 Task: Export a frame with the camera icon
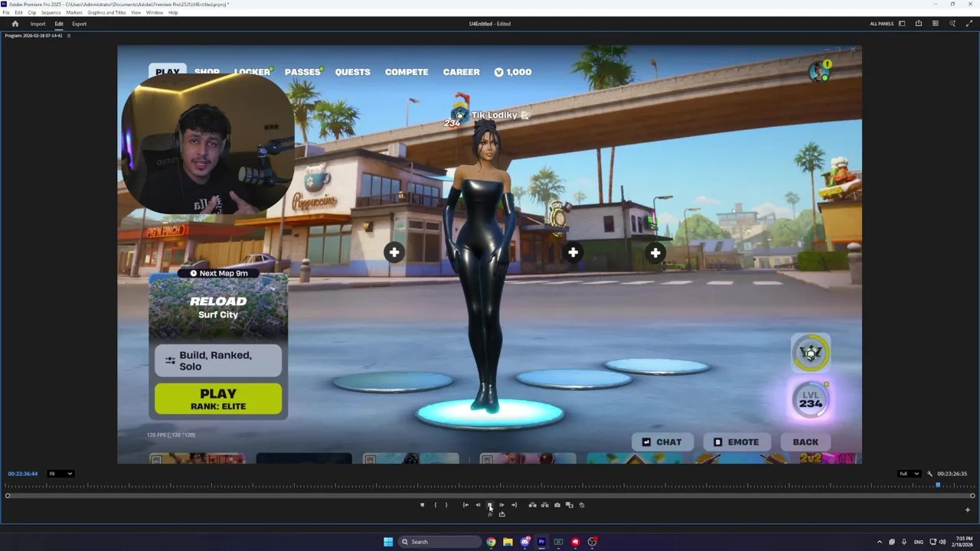click(557, 505)
